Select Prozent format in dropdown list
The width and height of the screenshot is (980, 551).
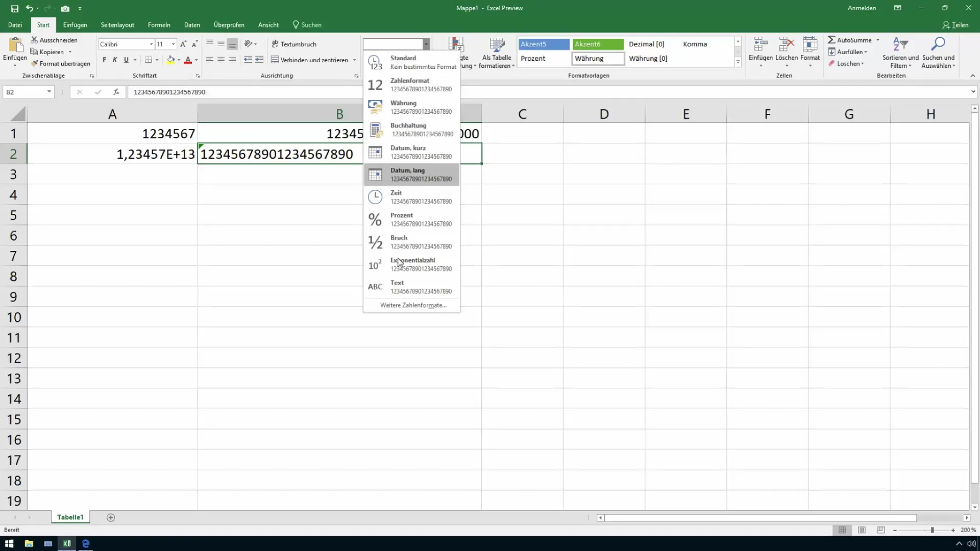coord(411,219)
